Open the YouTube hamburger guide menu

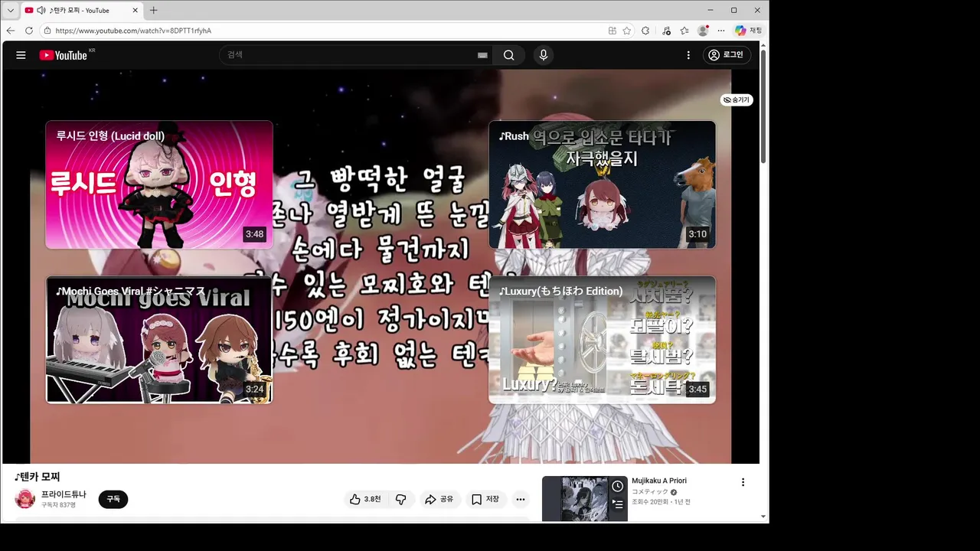(x=21, y=55)
